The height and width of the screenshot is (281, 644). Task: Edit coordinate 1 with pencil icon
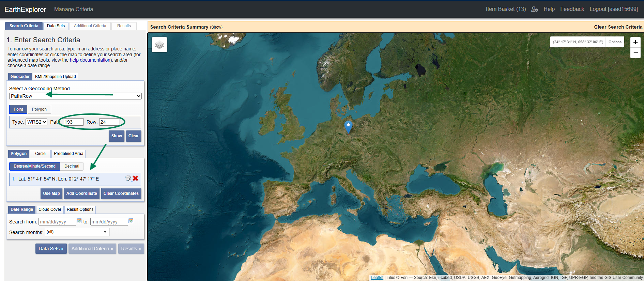128,178
